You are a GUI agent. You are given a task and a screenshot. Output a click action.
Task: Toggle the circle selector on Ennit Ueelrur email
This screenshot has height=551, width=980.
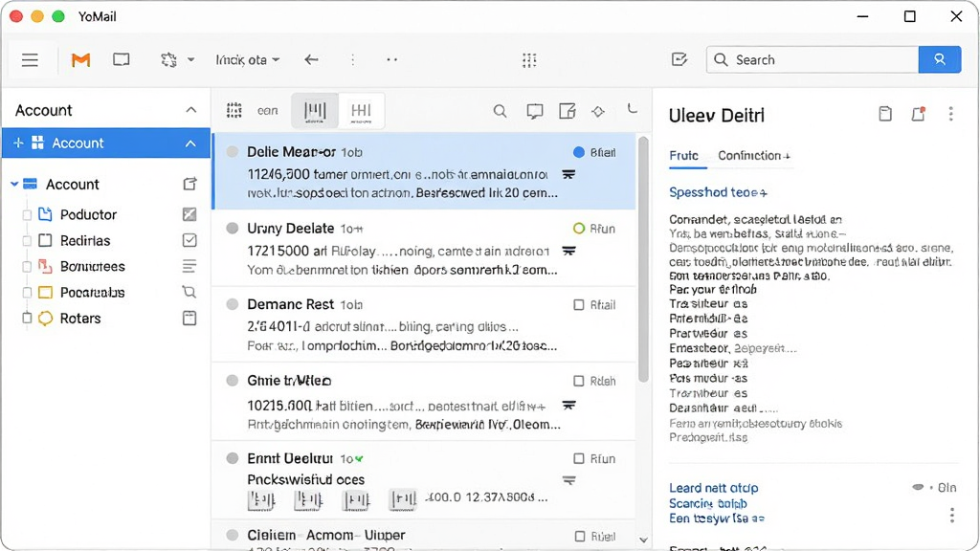point(233,458)
